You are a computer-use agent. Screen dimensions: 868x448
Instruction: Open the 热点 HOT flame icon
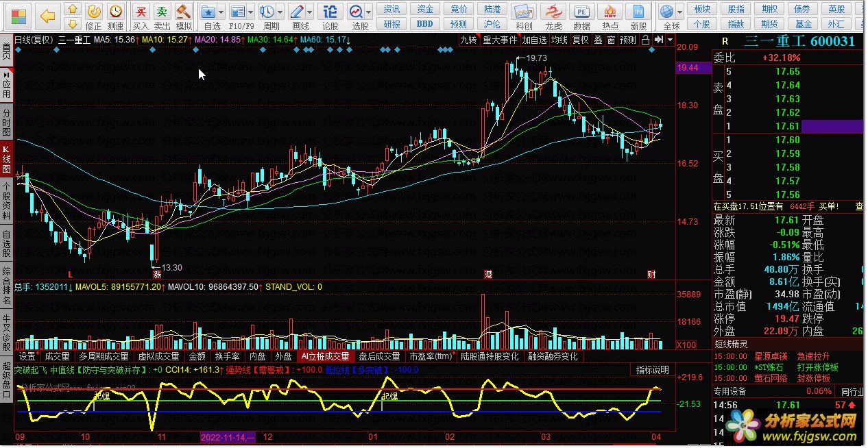tap(610, 12)
